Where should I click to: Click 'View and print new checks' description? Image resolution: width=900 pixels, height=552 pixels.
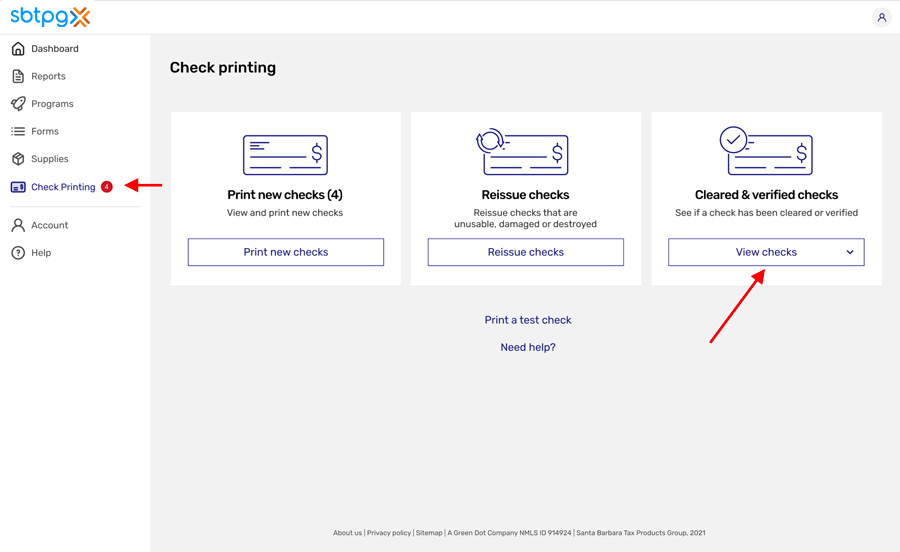pyautogui.click(x=285, y=213)
